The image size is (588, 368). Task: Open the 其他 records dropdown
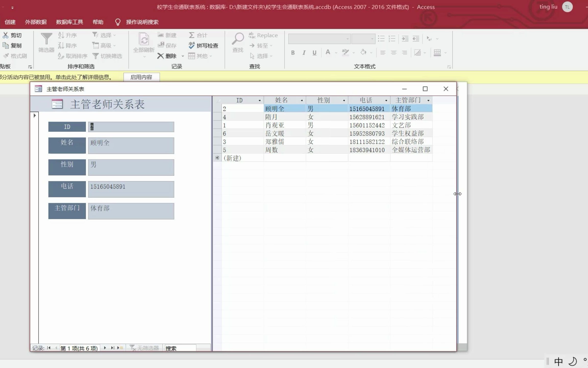point(200,56)
